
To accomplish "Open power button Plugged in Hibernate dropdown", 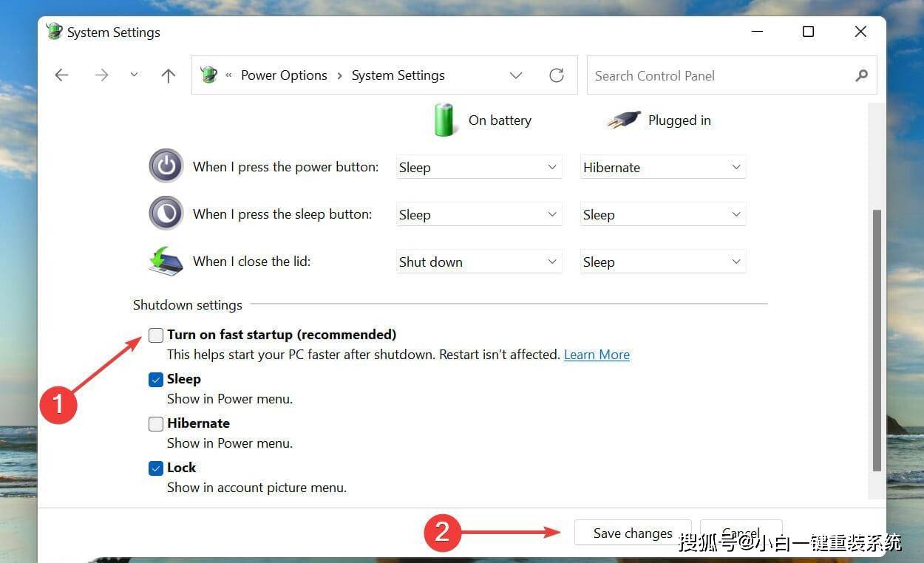I will point(662,167).
